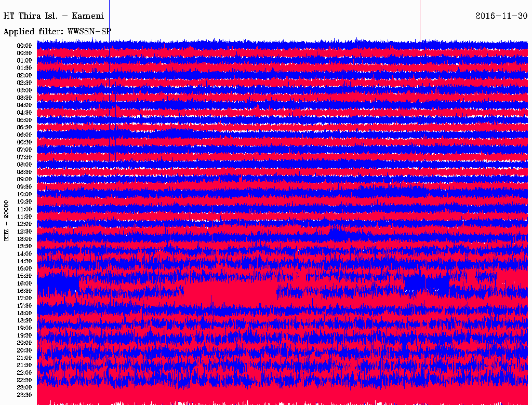This screenshot has height=405, width=532.
Task: Click the 16:30 time label
Action: (x=24, y=291)
